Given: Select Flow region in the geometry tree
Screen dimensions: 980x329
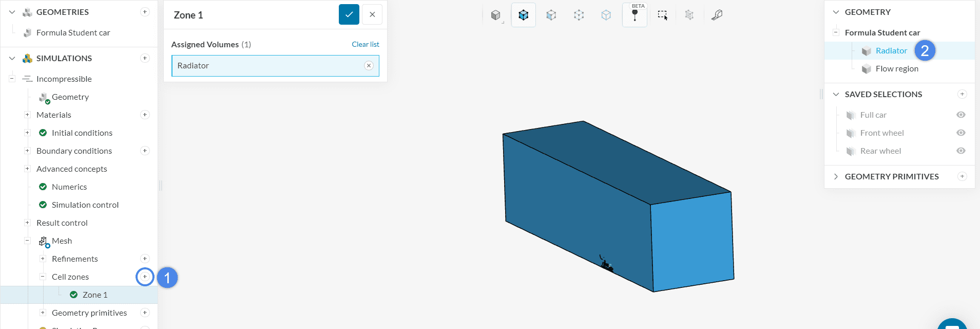Looking at the screenshot, I should click(x=896, y=68).
